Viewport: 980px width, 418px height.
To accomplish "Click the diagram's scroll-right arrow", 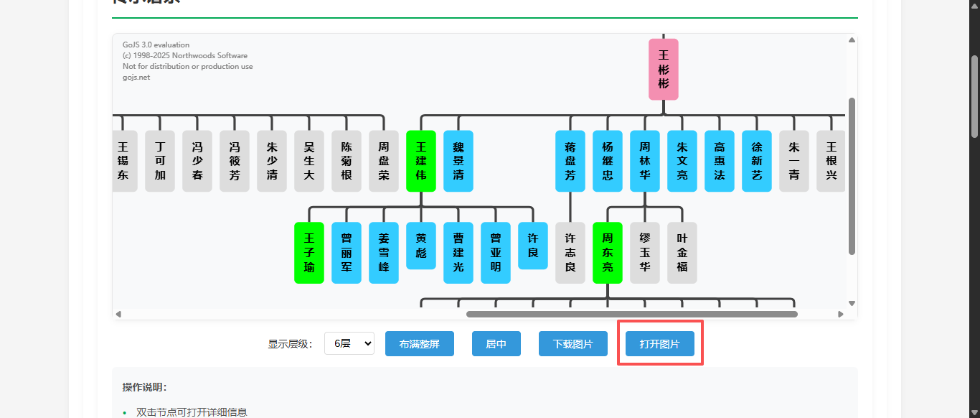I will click(841, 314).
